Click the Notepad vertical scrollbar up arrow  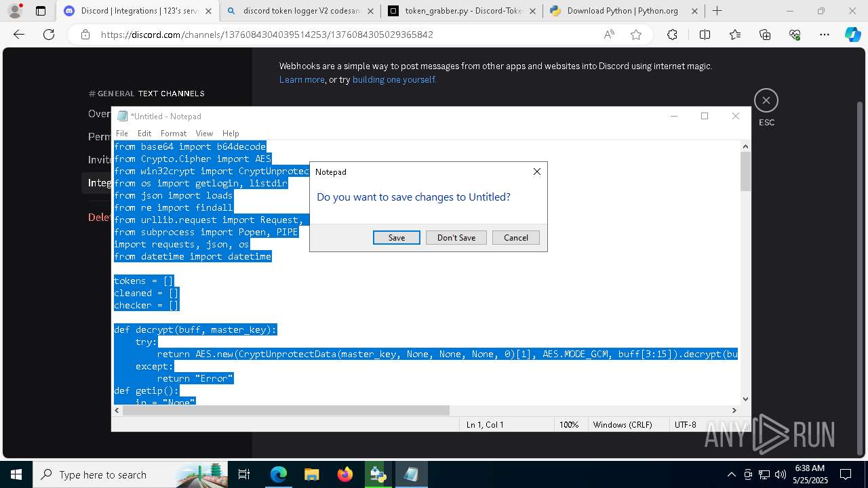point(745,146)
